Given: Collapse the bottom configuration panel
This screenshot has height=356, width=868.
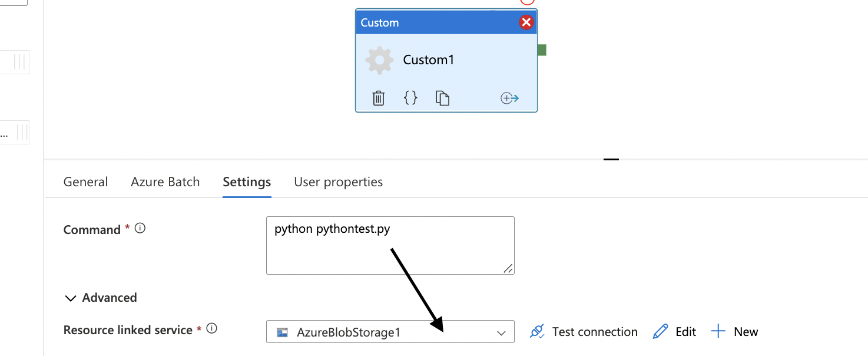Looking at the screenshot, I should pos(611,159).
